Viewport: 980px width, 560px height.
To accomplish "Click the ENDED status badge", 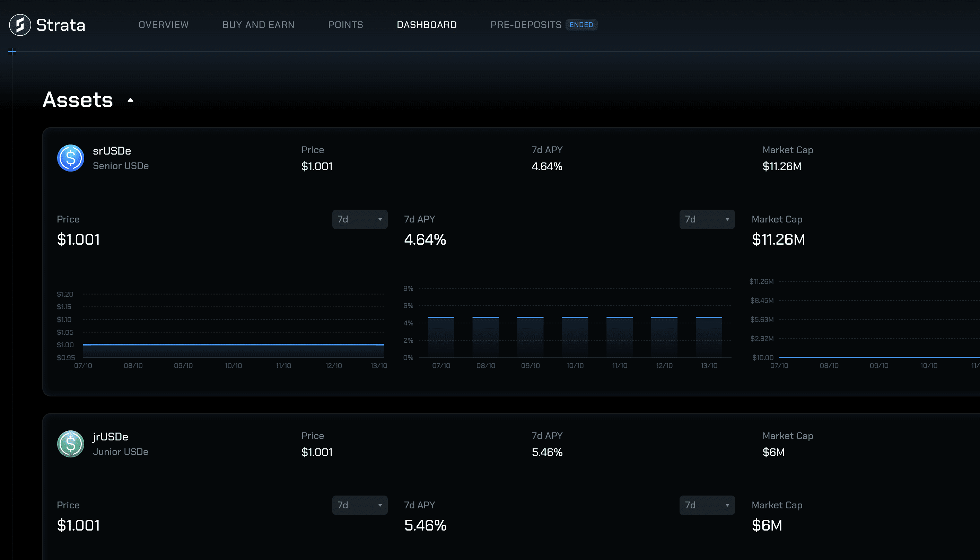I will (581, 25).
